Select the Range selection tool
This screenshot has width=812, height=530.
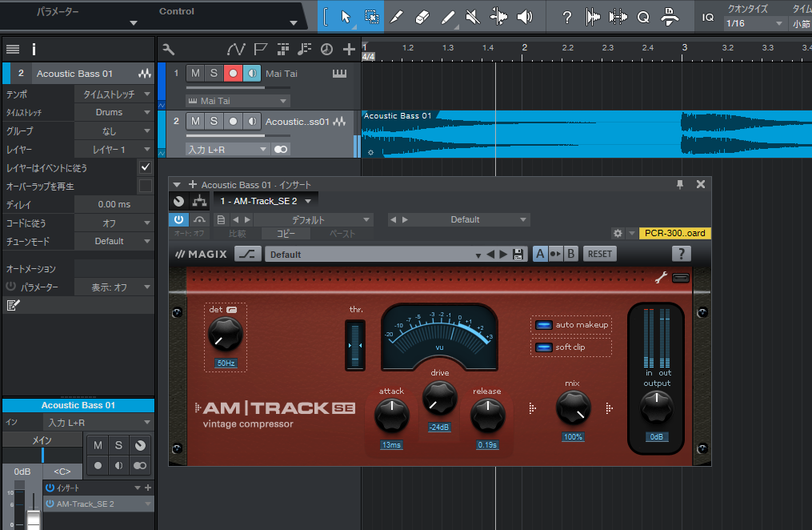pos(371,17)
